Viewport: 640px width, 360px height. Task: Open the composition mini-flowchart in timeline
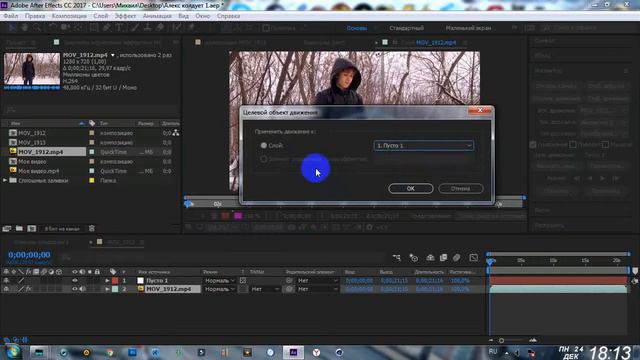[397, 258]
